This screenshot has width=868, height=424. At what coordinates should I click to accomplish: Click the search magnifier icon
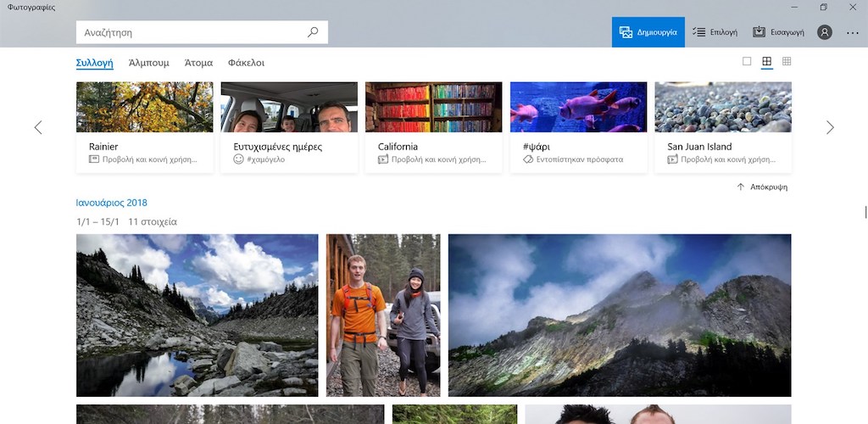[x=313, y=32]
